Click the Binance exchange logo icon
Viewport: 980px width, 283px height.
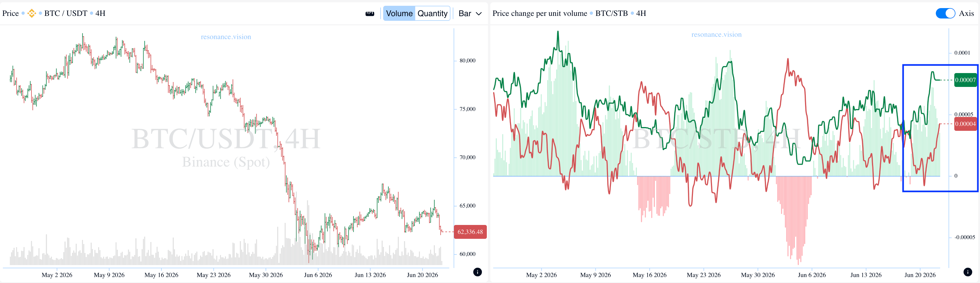pos(31,13)
